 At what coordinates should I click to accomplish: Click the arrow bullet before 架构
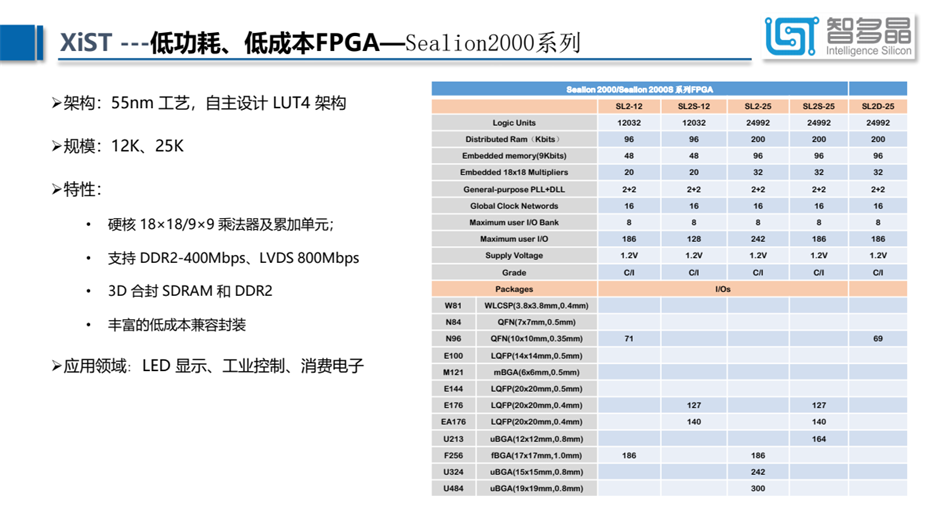click(x=56, y=104)
